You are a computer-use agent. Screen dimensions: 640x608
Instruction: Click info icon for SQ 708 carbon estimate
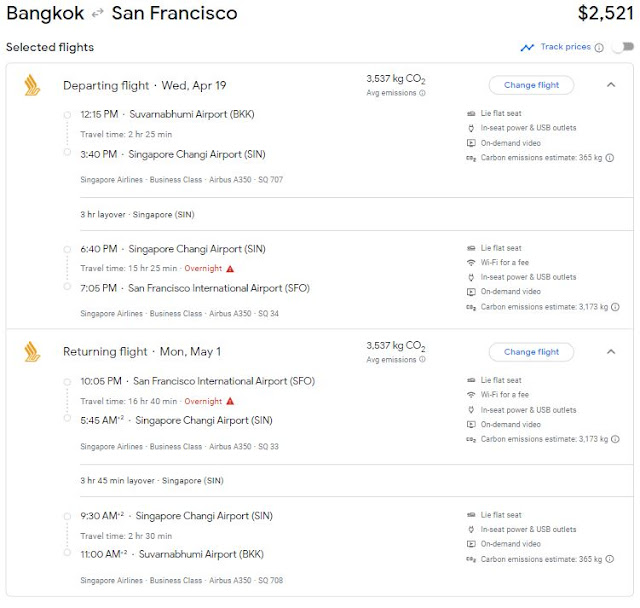(x=609, y=559)
